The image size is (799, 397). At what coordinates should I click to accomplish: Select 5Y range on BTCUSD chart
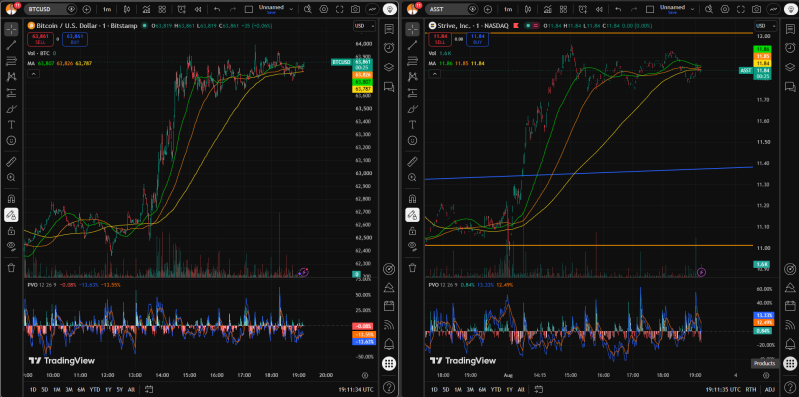pyautogui.click(x=119, y=389)
